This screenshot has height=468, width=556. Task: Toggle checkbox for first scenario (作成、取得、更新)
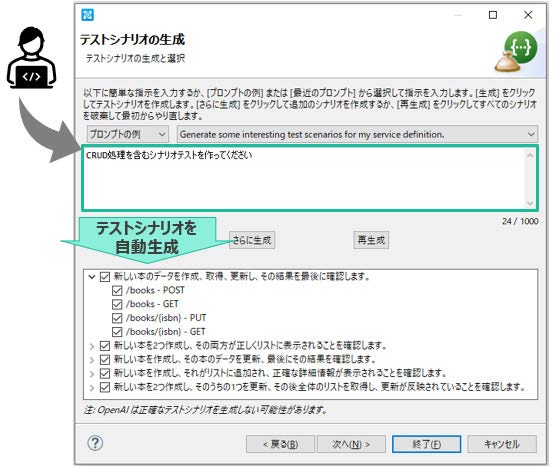105,277
